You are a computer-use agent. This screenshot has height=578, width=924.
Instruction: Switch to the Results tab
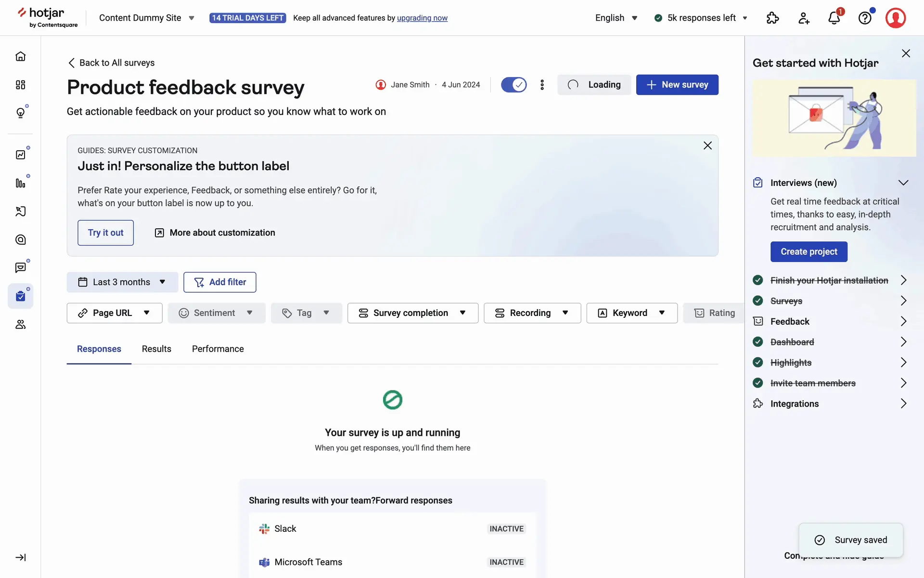pos(156,349)
